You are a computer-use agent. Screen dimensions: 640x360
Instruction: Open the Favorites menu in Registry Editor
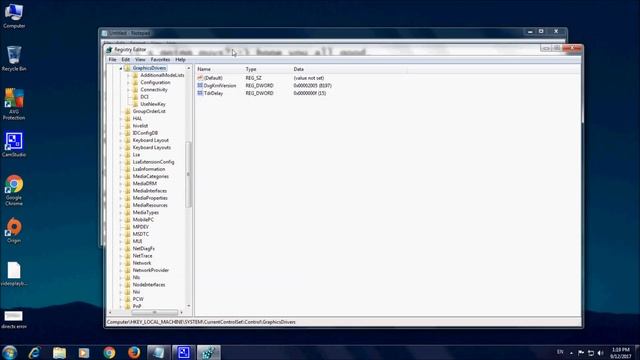[160, 60]
